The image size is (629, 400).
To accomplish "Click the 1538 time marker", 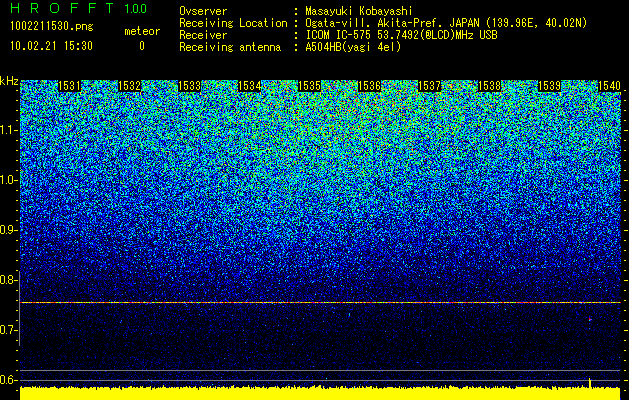I will coord(489,86).
